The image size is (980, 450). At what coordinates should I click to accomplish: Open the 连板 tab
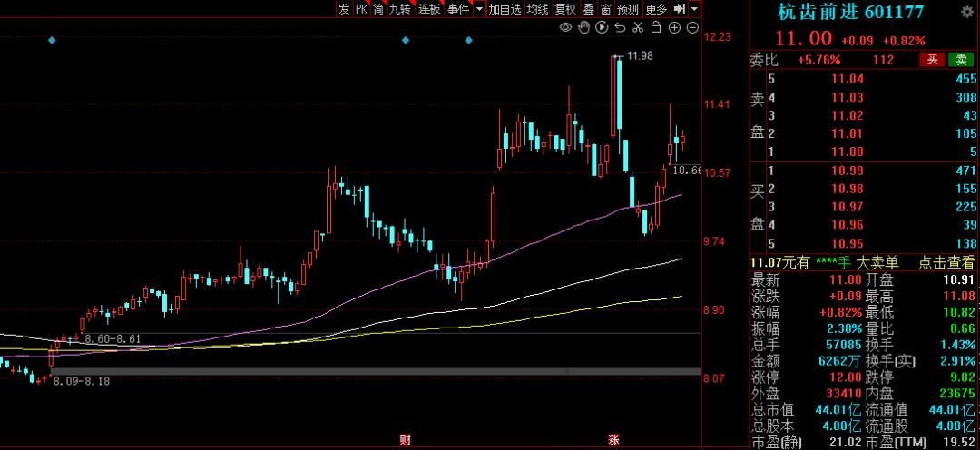pos(429,9)
